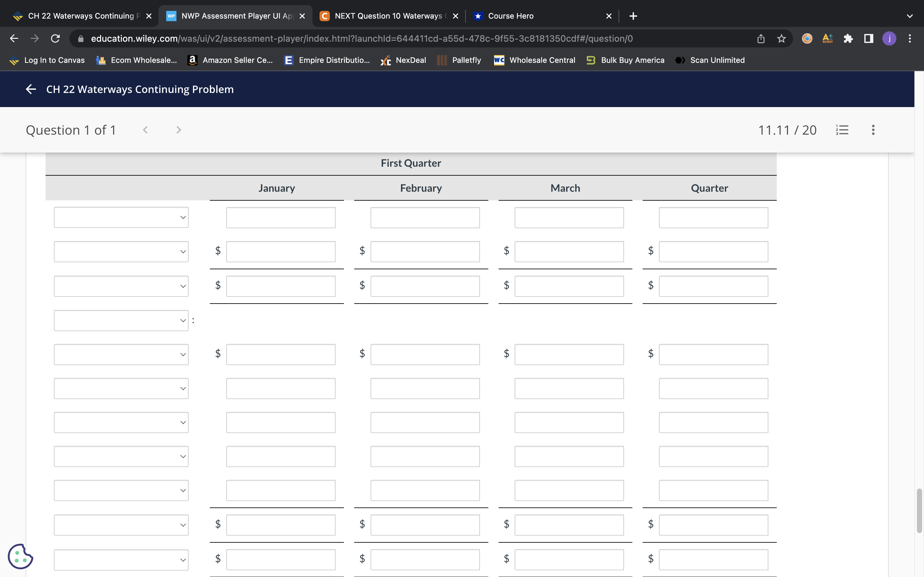This screenshot has width=924, height=577.
Task: Click the first January input field
Action: point(281,218)
